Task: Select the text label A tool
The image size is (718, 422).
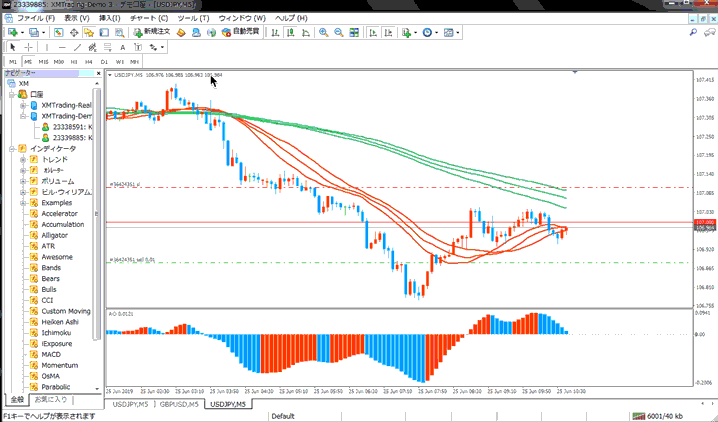Action: 122,47
